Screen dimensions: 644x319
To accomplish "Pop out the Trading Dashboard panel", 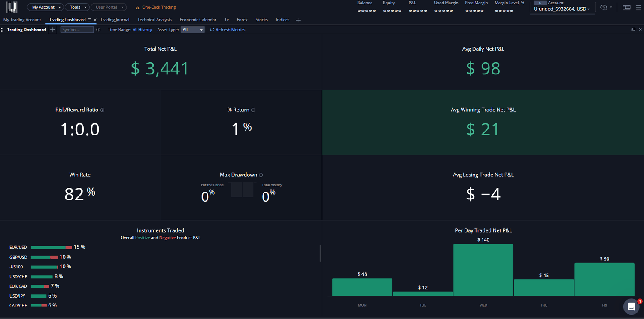I will click(x=633, y=30).
